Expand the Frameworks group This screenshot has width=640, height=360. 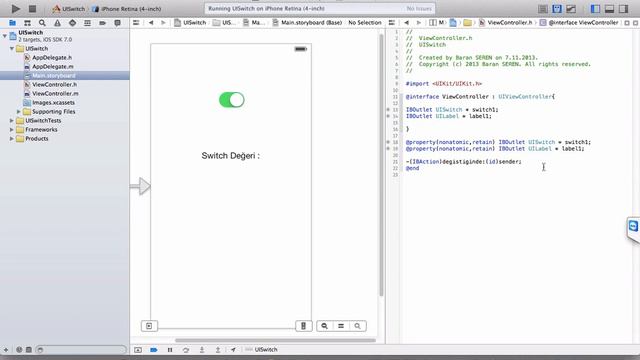click(12, 129)
